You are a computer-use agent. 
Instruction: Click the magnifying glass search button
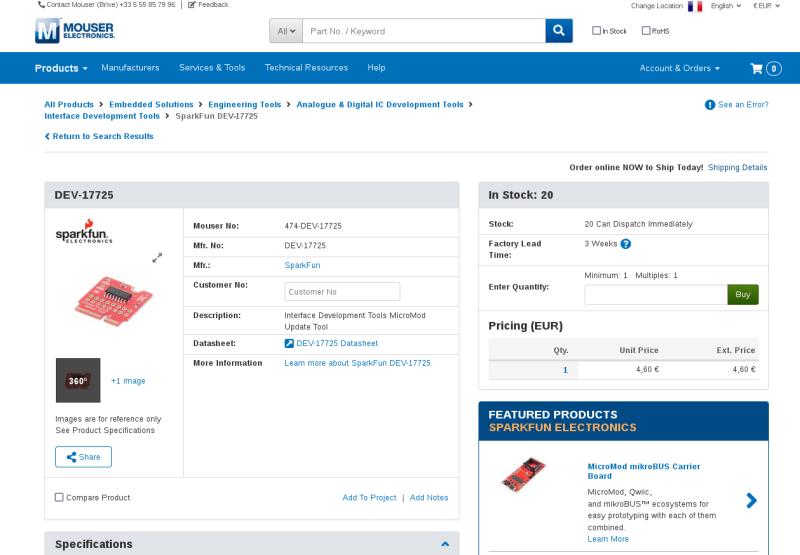pos(559,31)
